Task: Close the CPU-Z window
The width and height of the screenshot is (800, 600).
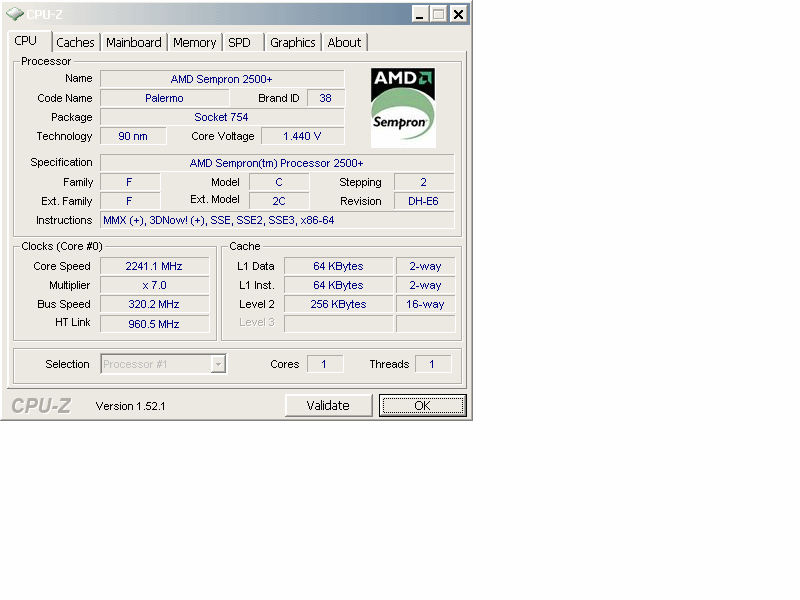Action: click(x=458, y=14)
